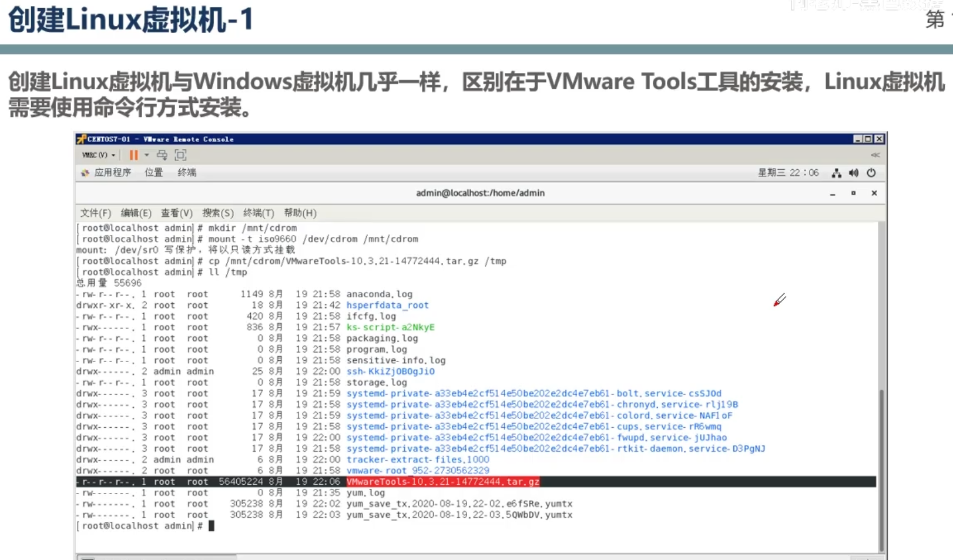Click the hsperfdata_root directory name

pyautogui.click(x=388, y=306)
